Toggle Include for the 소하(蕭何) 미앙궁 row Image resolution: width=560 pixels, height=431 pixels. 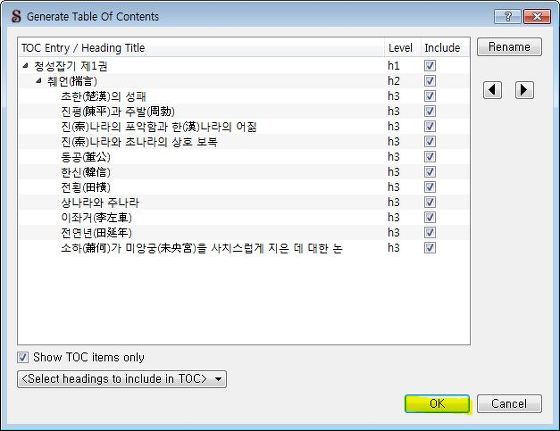point(430,248)
